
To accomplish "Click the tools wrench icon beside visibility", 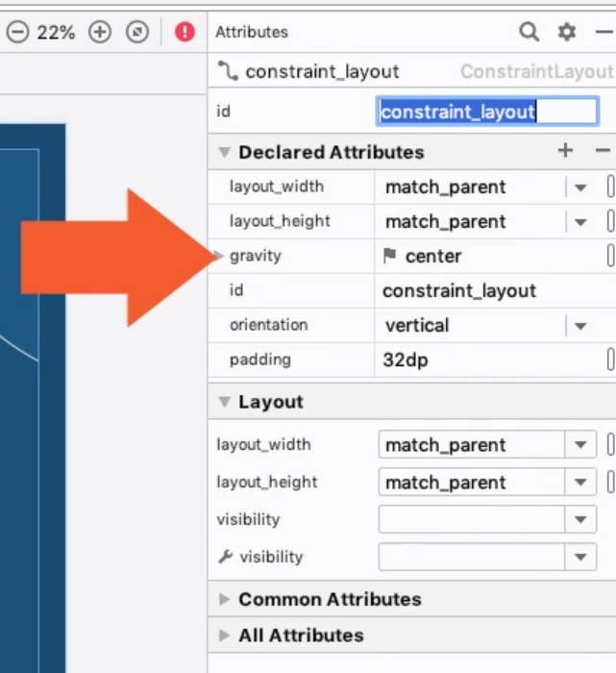I will click(x=225, y=557).
